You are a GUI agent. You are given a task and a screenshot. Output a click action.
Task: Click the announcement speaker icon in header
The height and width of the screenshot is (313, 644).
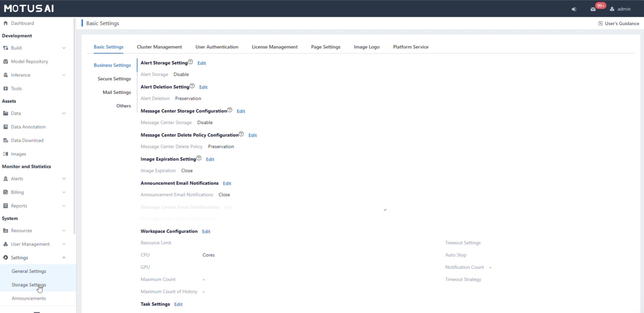pos(574,9)
